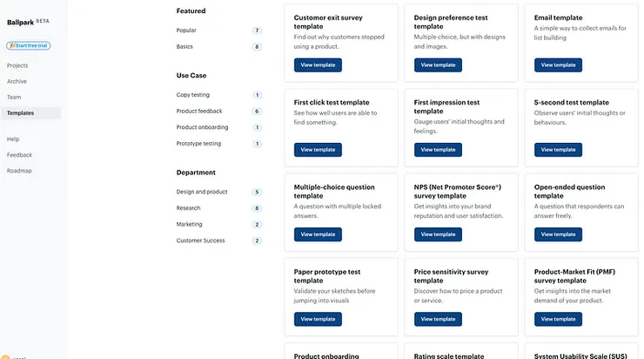
Task: Filter by Design and product department
Action: (x=202, y=192)
